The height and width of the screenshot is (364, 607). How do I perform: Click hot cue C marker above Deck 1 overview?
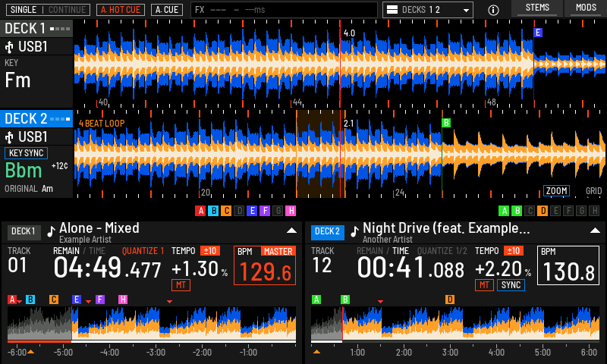pos(54,300)
